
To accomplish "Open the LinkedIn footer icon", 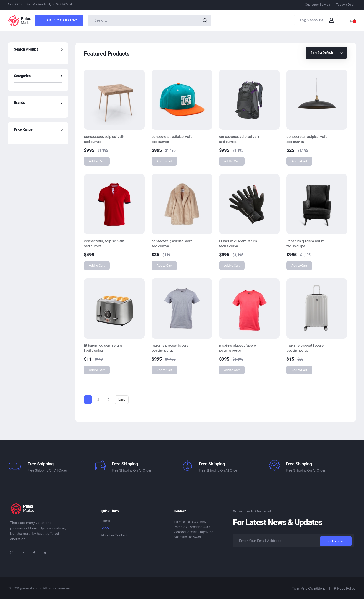I will pos(23,553).
